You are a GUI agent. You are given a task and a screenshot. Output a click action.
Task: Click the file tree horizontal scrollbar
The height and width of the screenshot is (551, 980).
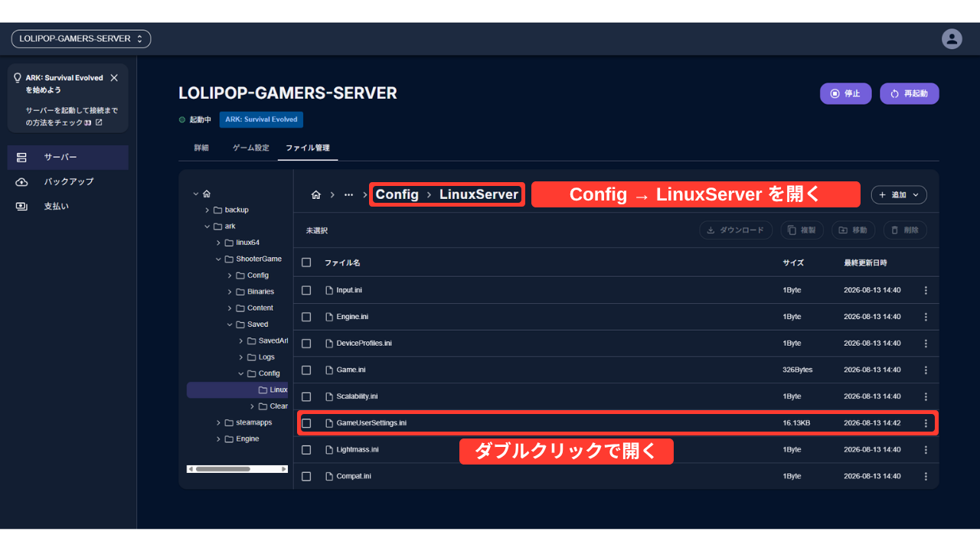[x=237, y=468]
